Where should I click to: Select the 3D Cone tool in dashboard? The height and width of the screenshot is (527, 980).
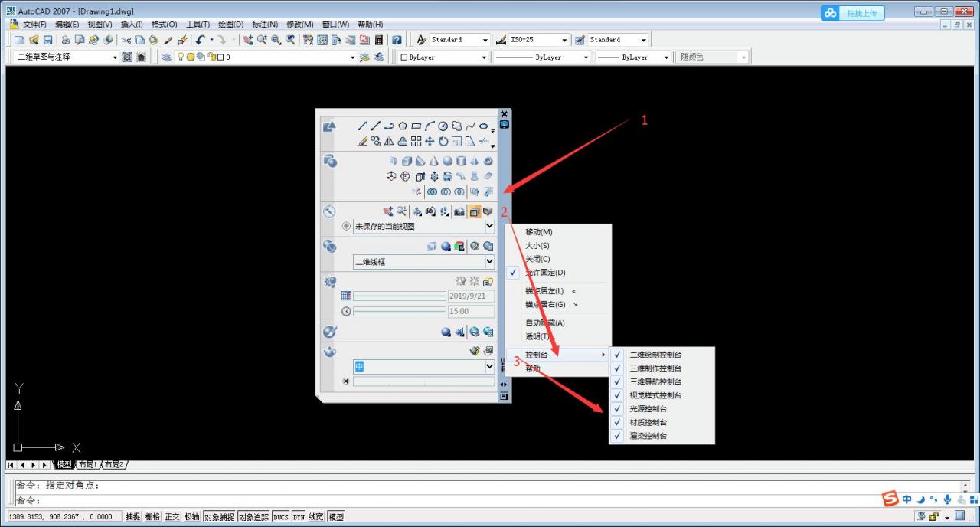click(433, 161)
